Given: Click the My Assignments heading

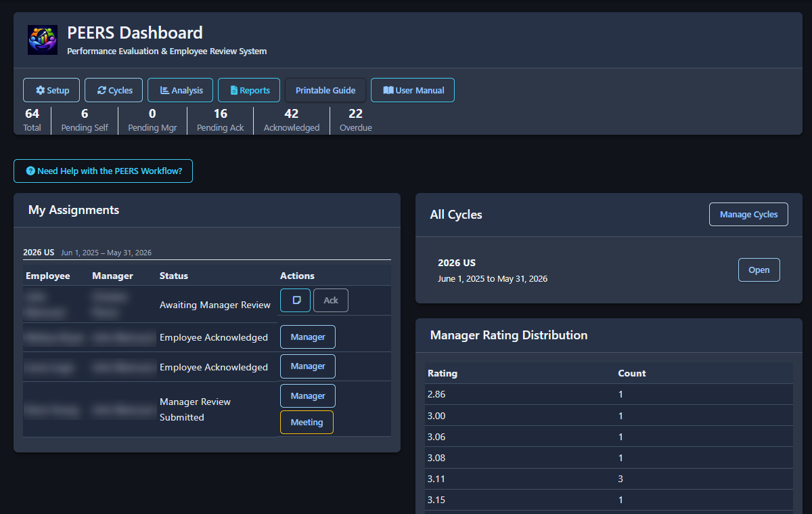Looking at the screenshot, I should [x=74, y=210].
